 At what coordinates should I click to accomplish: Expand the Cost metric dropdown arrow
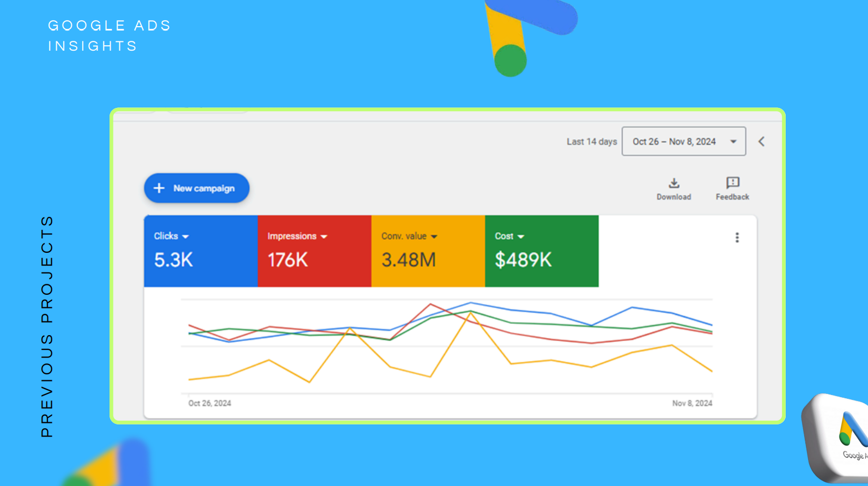point(520,236)
